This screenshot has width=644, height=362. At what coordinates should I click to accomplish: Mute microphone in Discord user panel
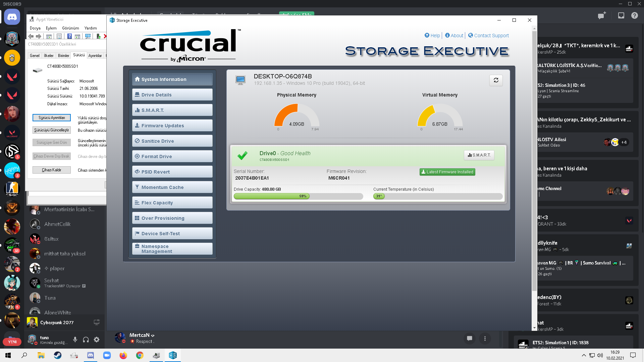tap(75, 340)
